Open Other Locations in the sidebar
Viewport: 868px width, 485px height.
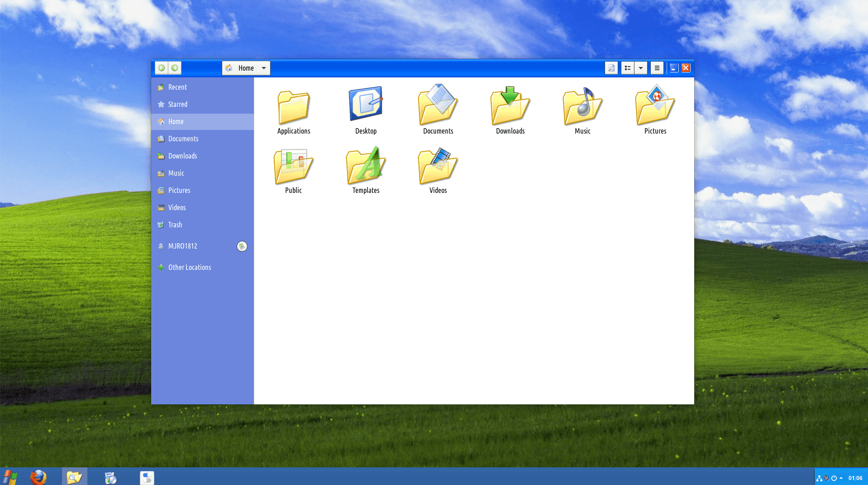[x=189, y=267]
